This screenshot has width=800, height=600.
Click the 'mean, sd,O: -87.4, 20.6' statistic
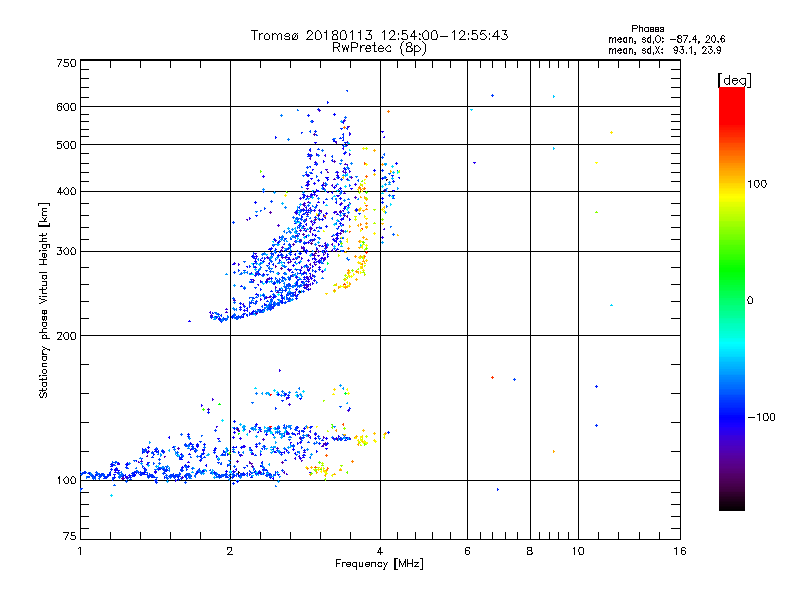click(x=666, y=39)
